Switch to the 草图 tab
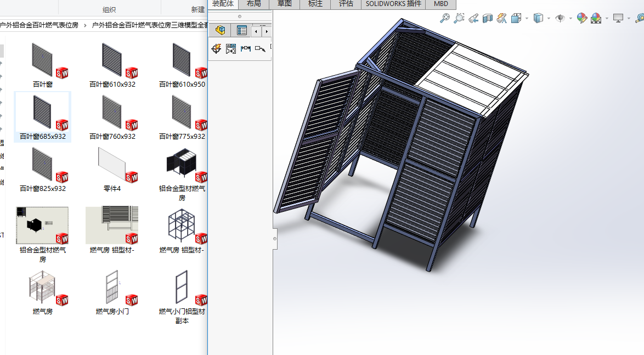The width and height of the screenshot is (644, 355). point(284,4)
